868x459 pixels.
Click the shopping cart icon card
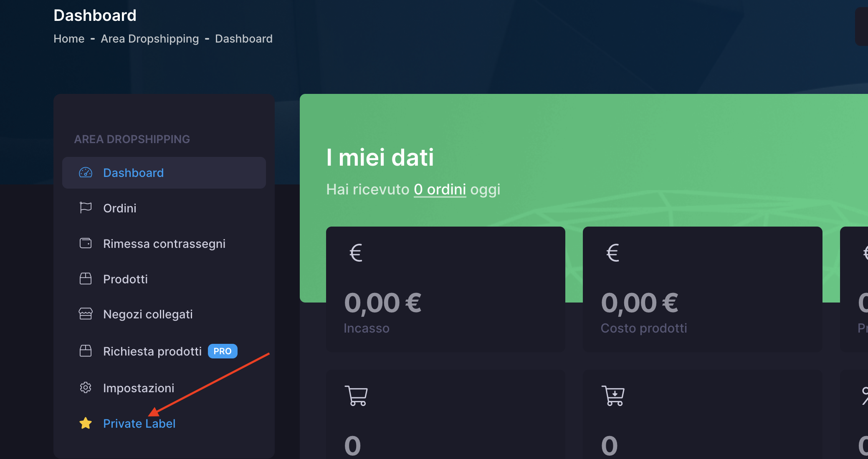coord(356,396)
